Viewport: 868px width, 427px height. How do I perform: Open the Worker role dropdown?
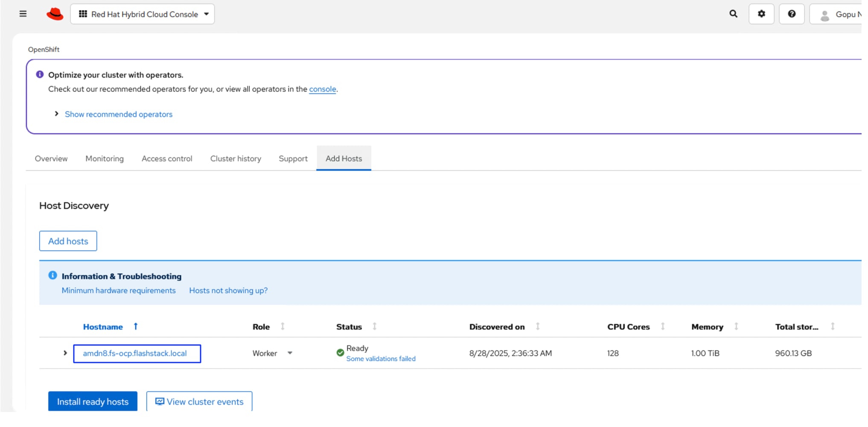point(290,353)
